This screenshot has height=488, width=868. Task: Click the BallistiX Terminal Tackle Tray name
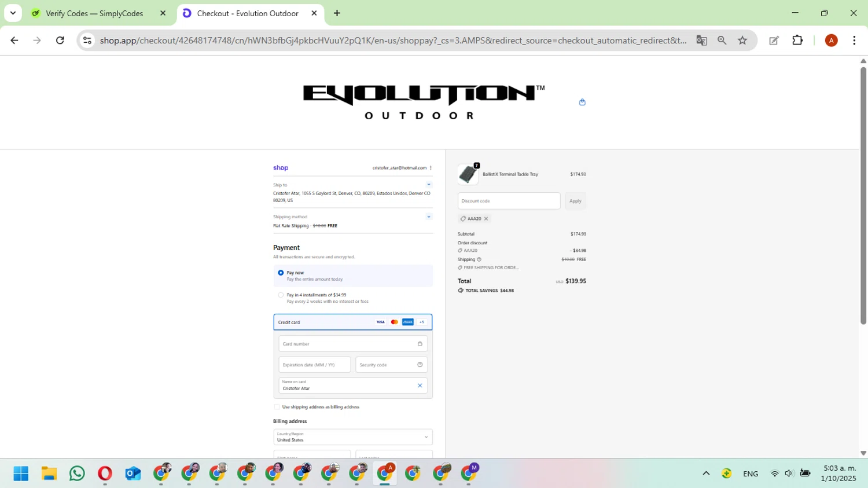point(510,174)
